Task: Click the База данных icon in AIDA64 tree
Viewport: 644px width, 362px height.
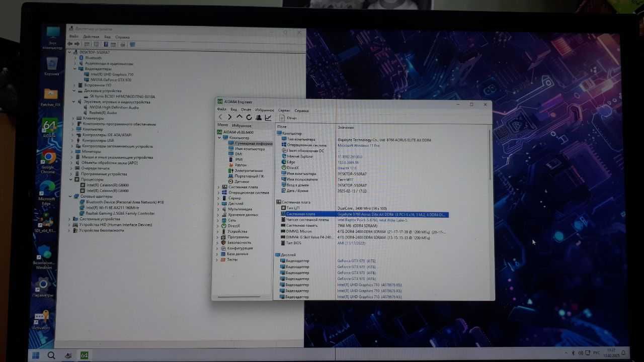Action: (223, 254)
